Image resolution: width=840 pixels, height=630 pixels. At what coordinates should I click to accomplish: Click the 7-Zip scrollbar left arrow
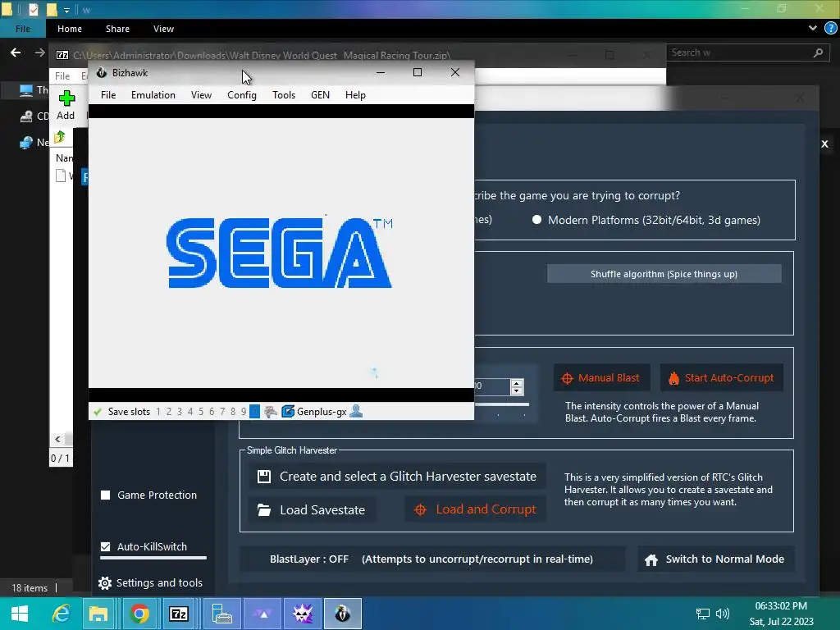[x=58, y=440]
